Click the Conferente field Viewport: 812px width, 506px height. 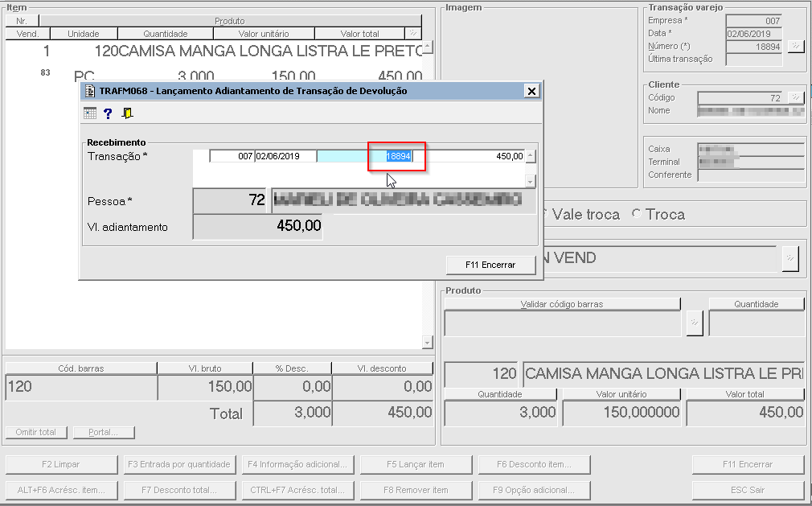(x=751, y=175)
